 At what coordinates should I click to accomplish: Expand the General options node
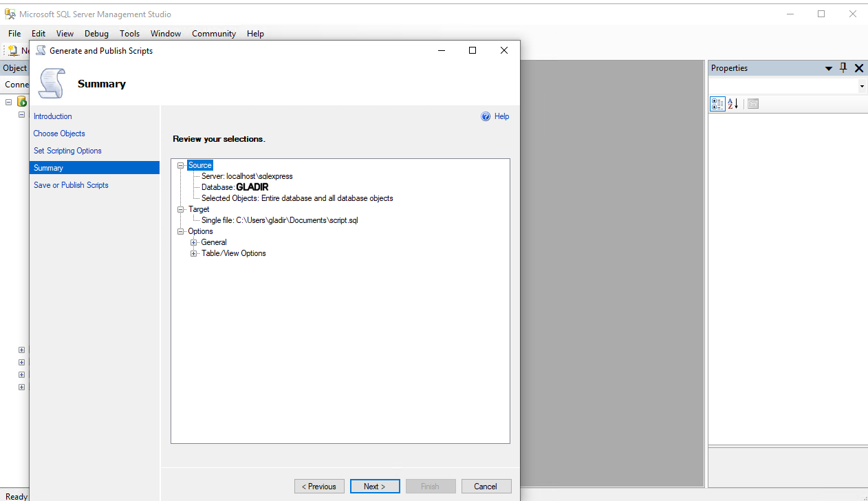(x=194, y=242)
